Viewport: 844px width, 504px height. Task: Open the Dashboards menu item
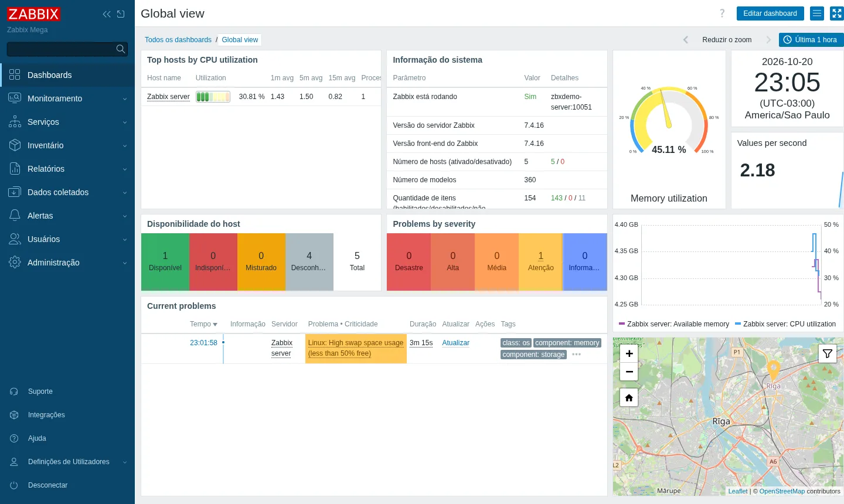point(67,75)
